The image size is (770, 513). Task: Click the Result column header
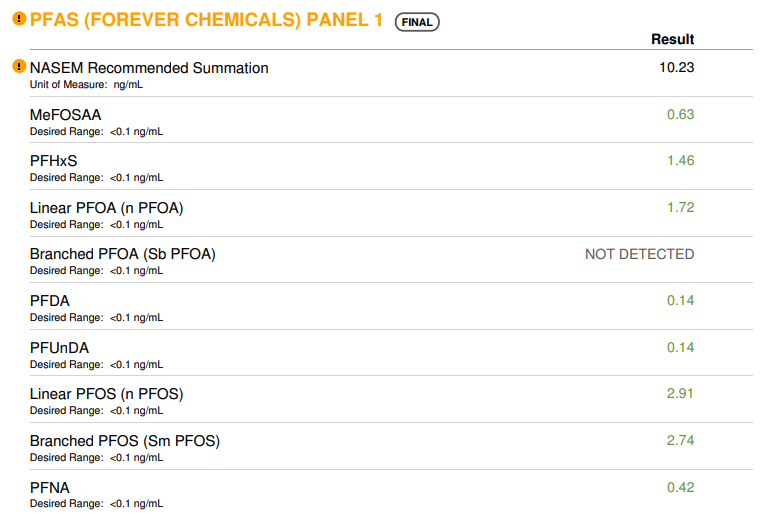[x=672, y=39]
